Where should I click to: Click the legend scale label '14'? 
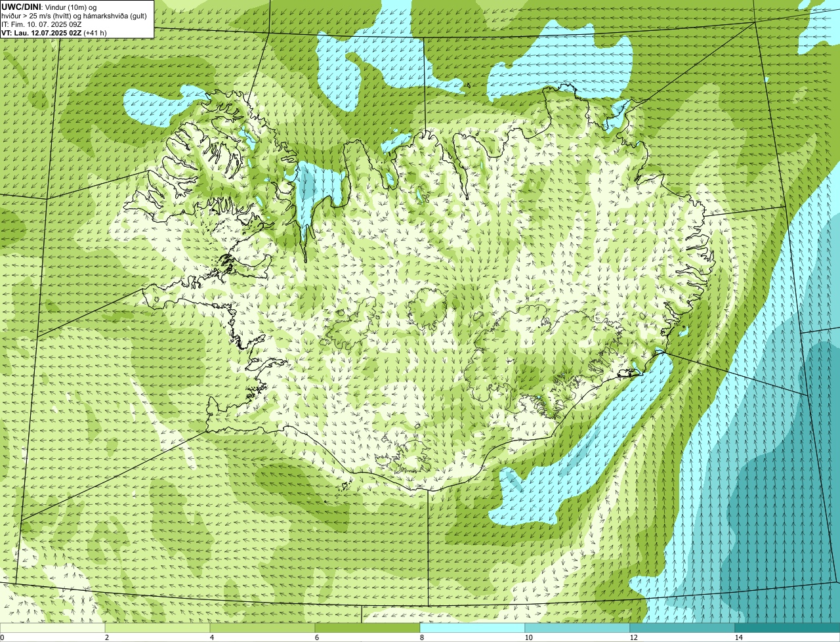(739, 637)
